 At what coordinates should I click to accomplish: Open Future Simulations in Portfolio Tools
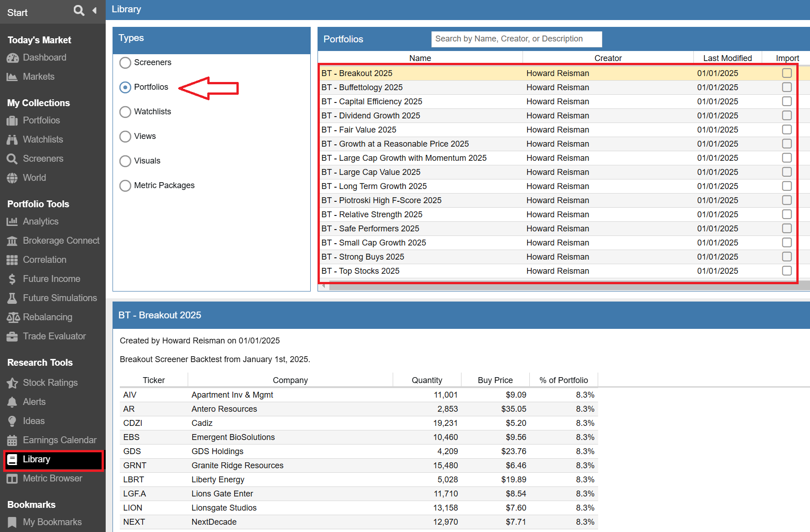(x=60, y=298)
